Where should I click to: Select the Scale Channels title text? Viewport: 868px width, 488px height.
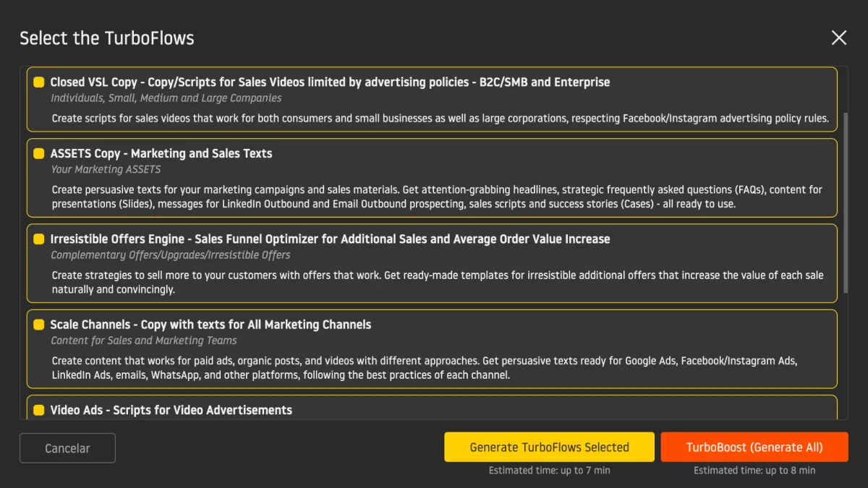tap(210, 325)
